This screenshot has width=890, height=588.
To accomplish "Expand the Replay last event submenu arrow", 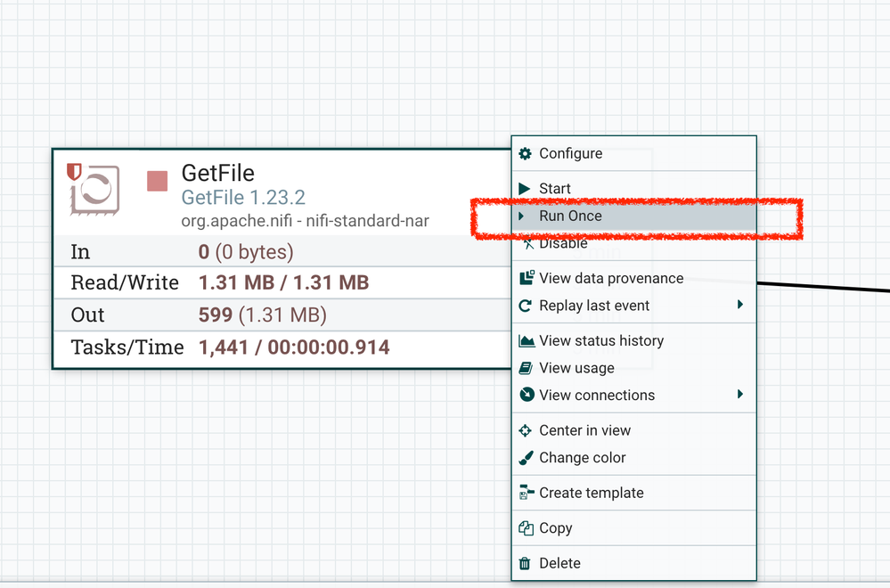I will [740, 305].
